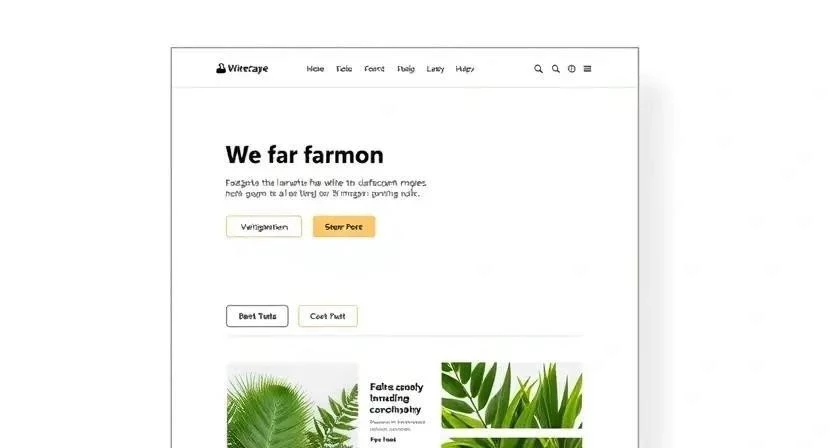832x448 pixels.
Task: Switch to the 'Coet Putt' tab
Action: click(327, 316)
